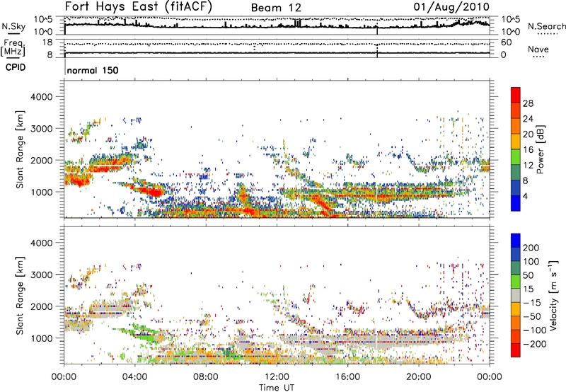The image size is (566, 392).
Task: Click the '08:00' time axis tick label
Action: (x=206, y=377)
